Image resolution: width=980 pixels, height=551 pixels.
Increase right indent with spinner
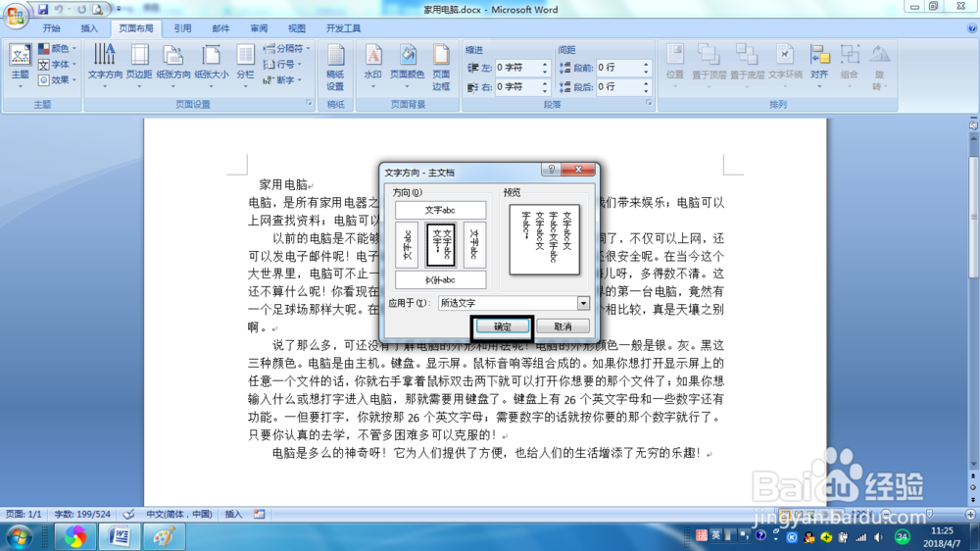545,83
